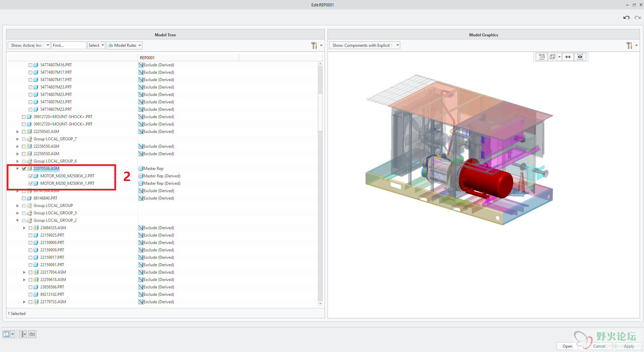Click Exclude icon in 22179733.ASM row
The width and height of the screenshot is (644, 352).
tap(141, 302)
